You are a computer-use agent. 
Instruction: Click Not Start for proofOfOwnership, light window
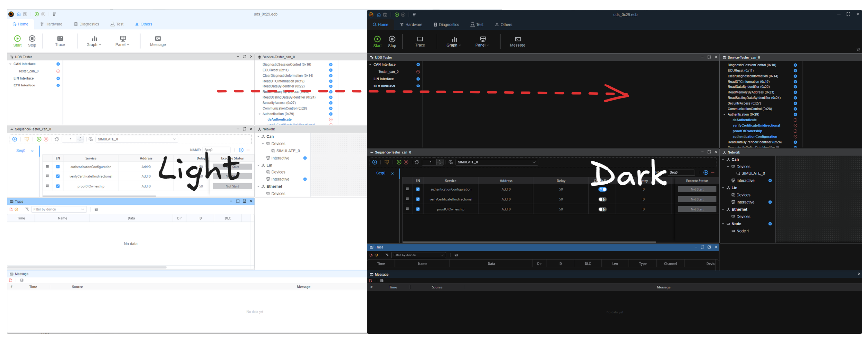pyautogui.click(x=232, y=186)
